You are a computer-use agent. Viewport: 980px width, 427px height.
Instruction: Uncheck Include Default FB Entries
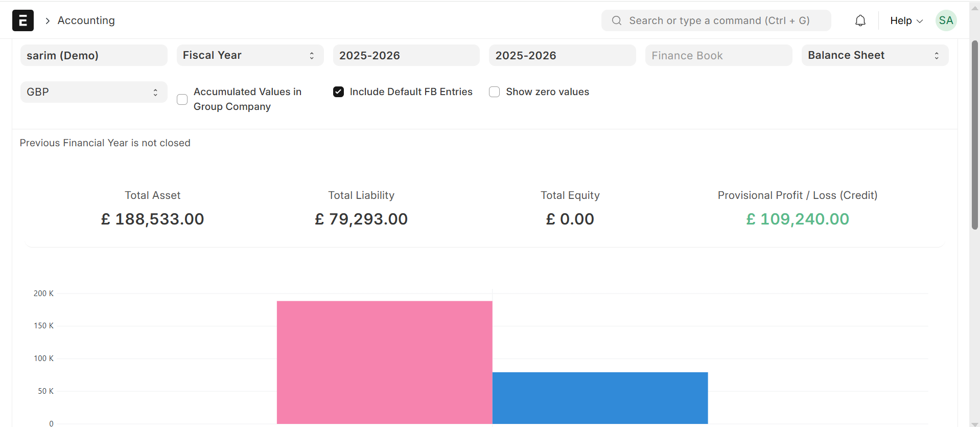pyautogui.click(x=338, y=92)
